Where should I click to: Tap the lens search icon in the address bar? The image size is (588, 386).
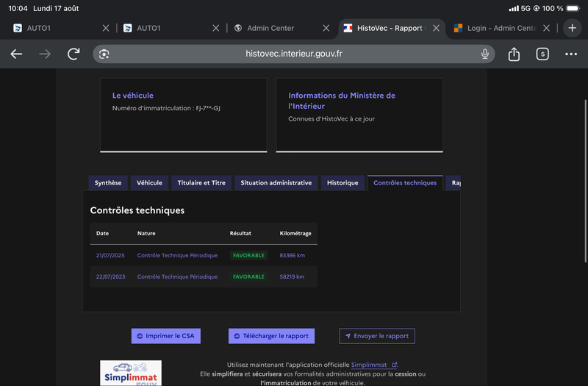pyautogui.click(x=104, y=54)
